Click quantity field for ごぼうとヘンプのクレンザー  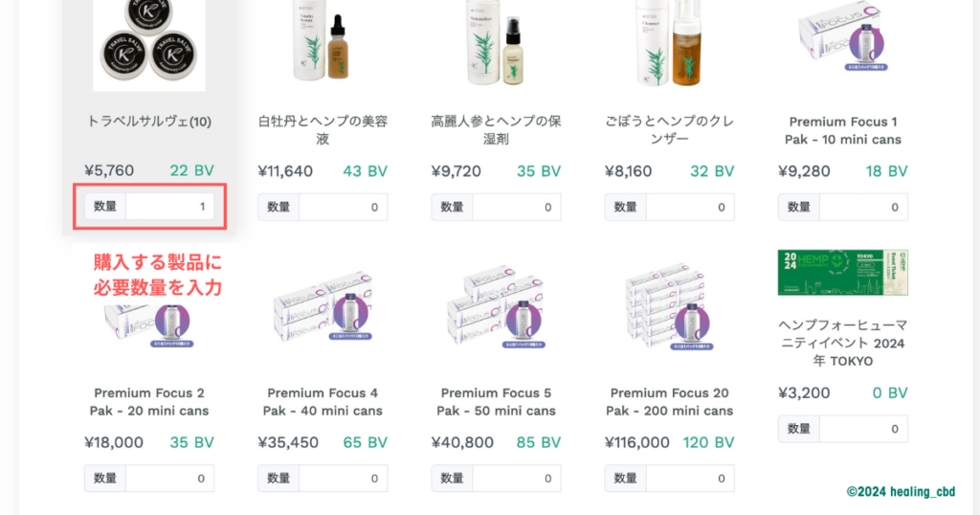tap(690, 207)
